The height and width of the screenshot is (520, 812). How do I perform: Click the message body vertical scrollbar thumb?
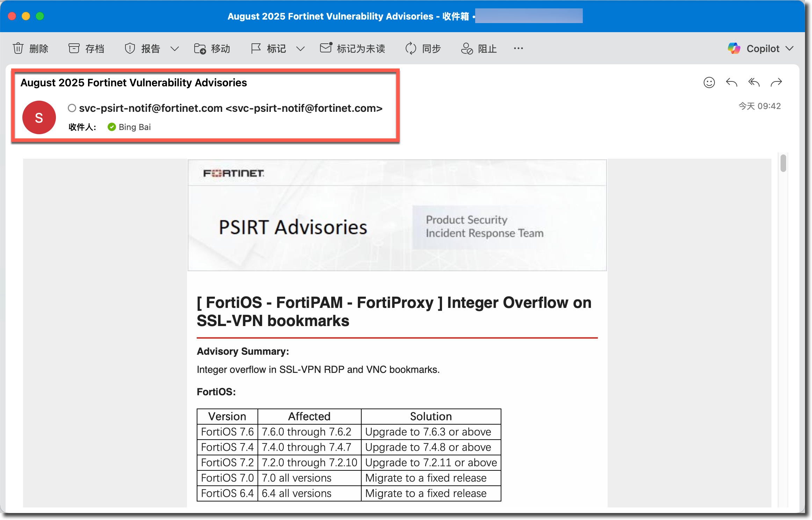pos(783,163)
